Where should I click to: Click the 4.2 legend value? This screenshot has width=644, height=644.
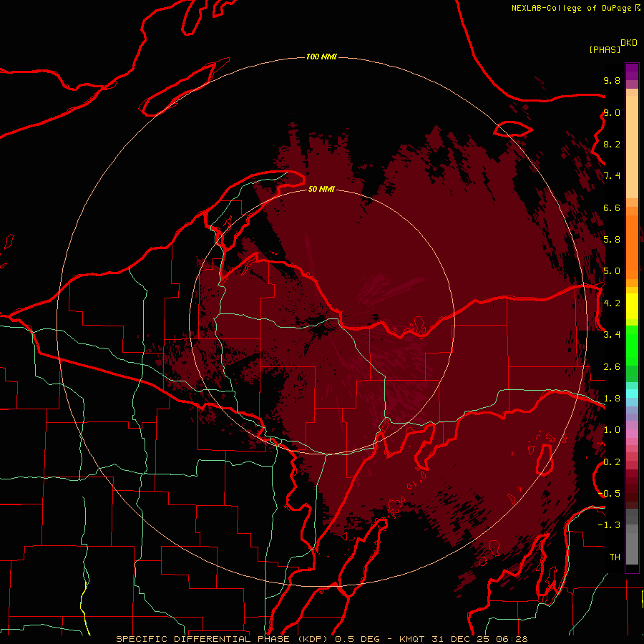612,303
